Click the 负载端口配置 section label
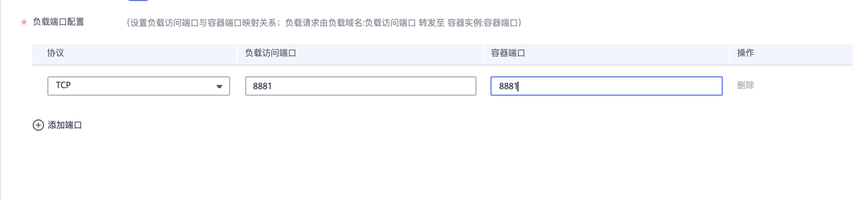 click(x=58, y=22)
